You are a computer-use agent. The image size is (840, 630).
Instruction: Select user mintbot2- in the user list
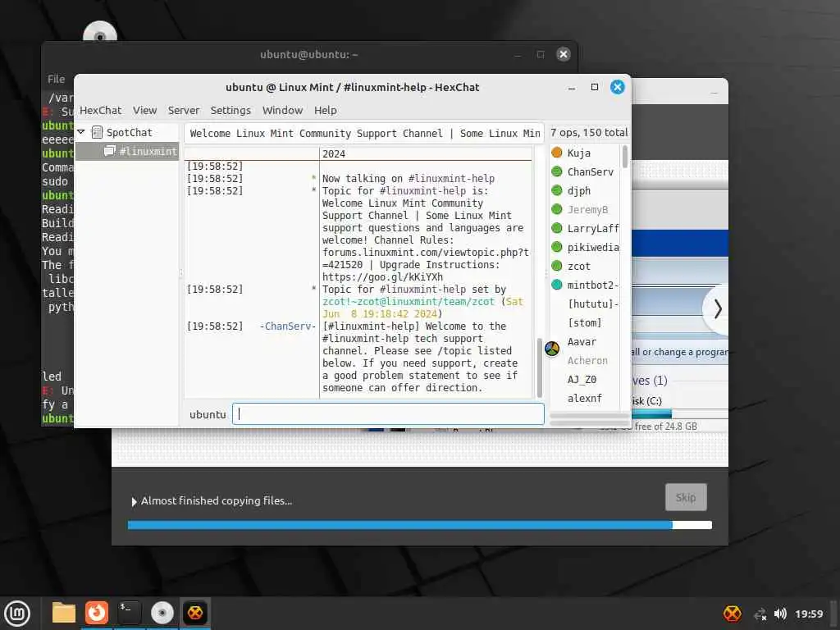[592, 285]
